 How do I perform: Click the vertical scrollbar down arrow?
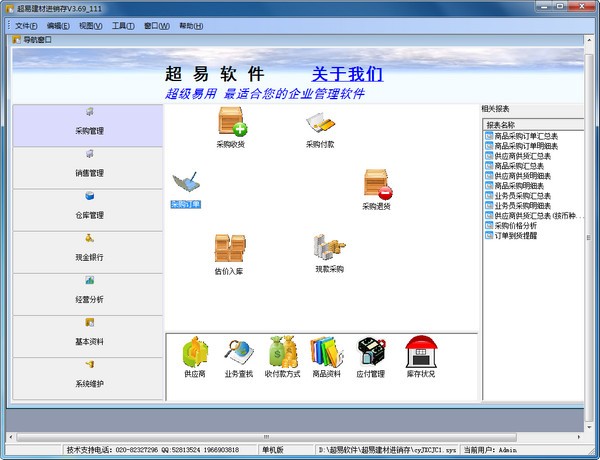(589, 427)
